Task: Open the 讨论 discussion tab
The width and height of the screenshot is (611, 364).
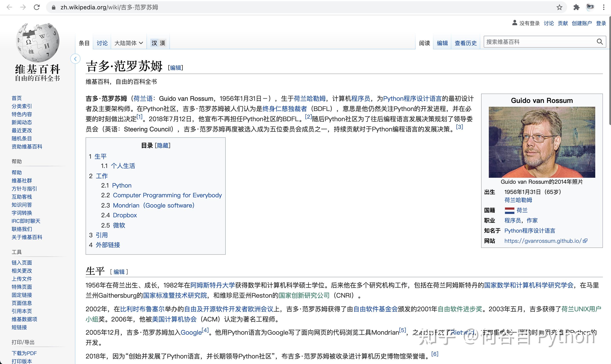Action: [x=102, y=43]
